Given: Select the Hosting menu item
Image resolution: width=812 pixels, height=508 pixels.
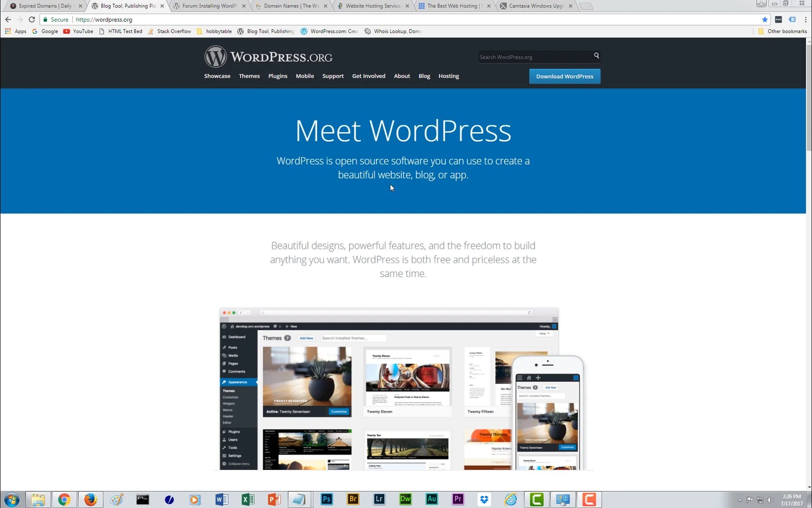Looking at the screenshot, I should tap(448, 75).
